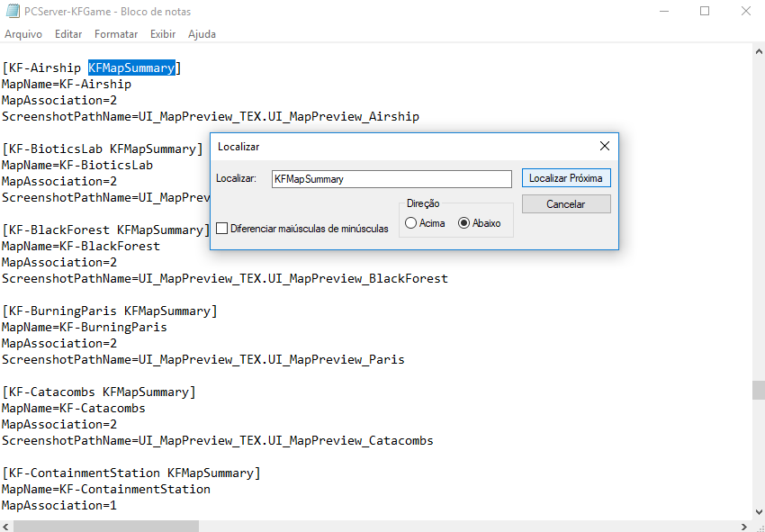Enable Diferenciar maiúsculas de minúsculas checkbox
765x532 pixels.
click(x=222, y=229)
